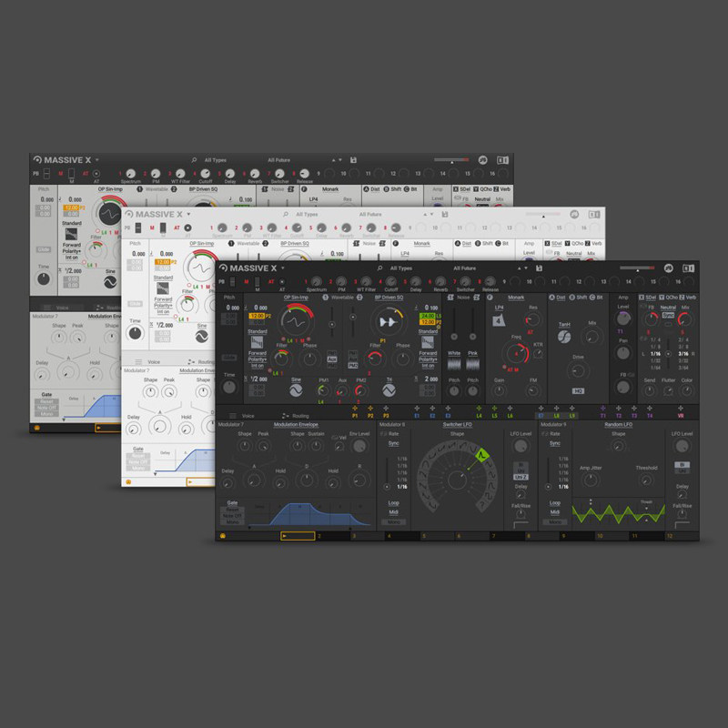728x728 pixels.
Task: Select Aux source for oscillator 1
Action: [x=332, y=359]
